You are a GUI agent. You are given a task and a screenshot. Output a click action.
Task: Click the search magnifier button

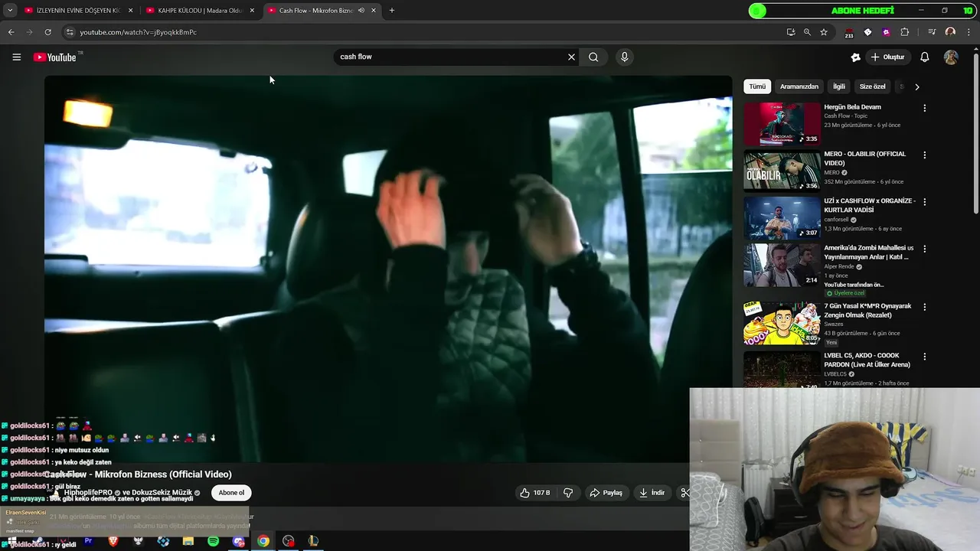tap(593, 57)
